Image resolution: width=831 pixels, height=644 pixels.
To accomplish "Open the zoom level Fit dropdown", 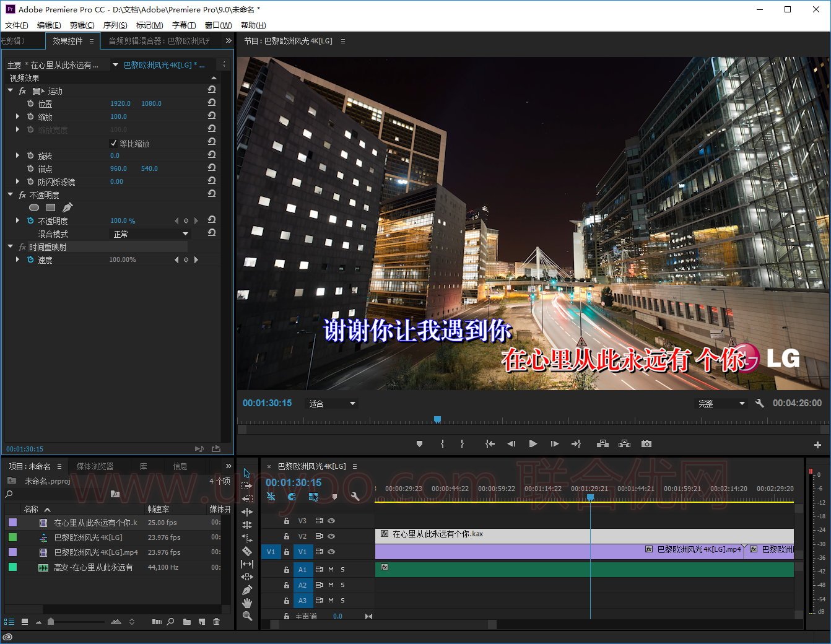I will click(333, 404).
